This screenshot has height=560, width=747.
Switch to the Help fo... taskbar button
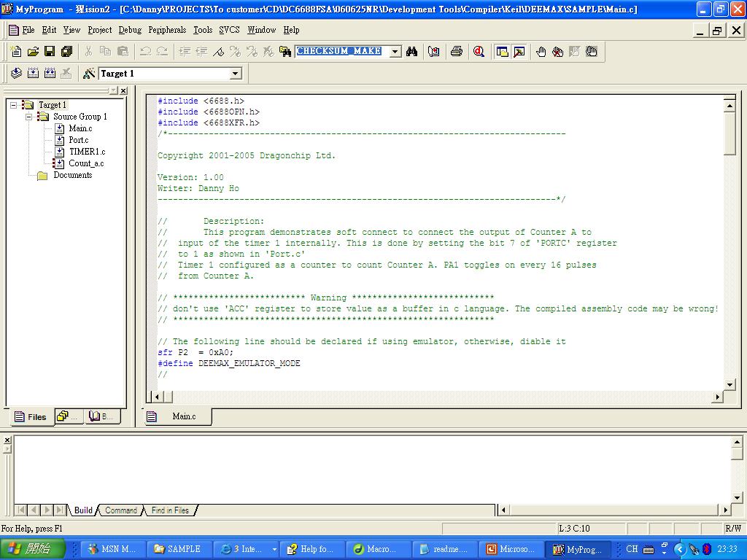(312, 549)
